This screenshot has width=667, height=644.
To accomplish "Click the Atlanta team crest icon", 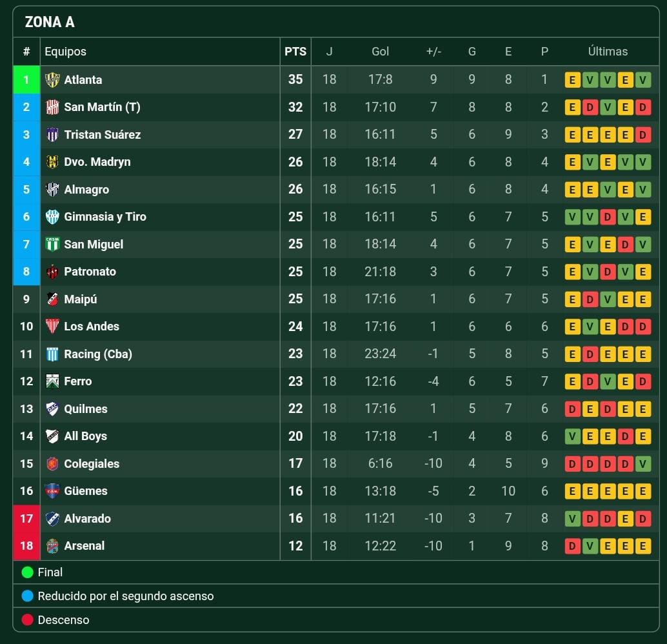I will [52, 79].
